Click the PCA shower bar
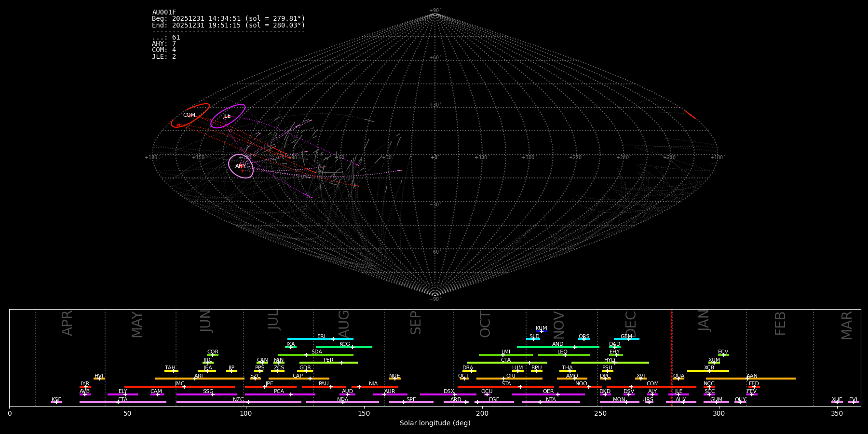 280,394
